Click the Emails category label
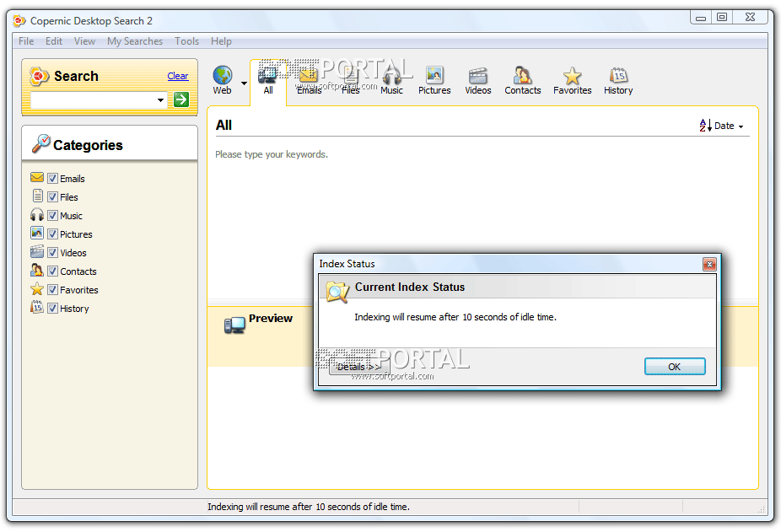This screenshot has width=781, height=532. (x=73, y=179)
